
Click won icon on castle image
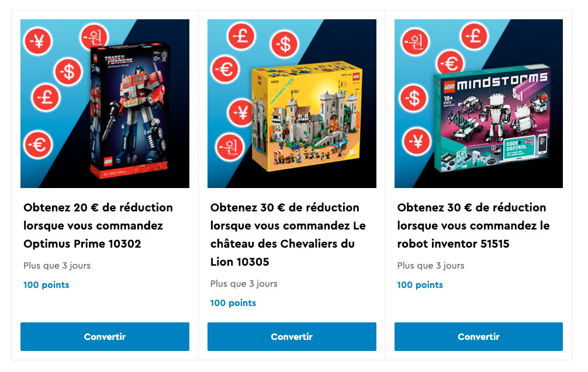coord(230,147)
